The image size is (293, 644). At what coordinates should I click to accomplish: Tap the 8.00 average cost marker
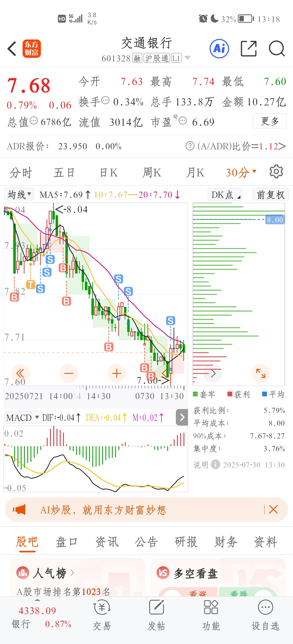click(275, 220)
